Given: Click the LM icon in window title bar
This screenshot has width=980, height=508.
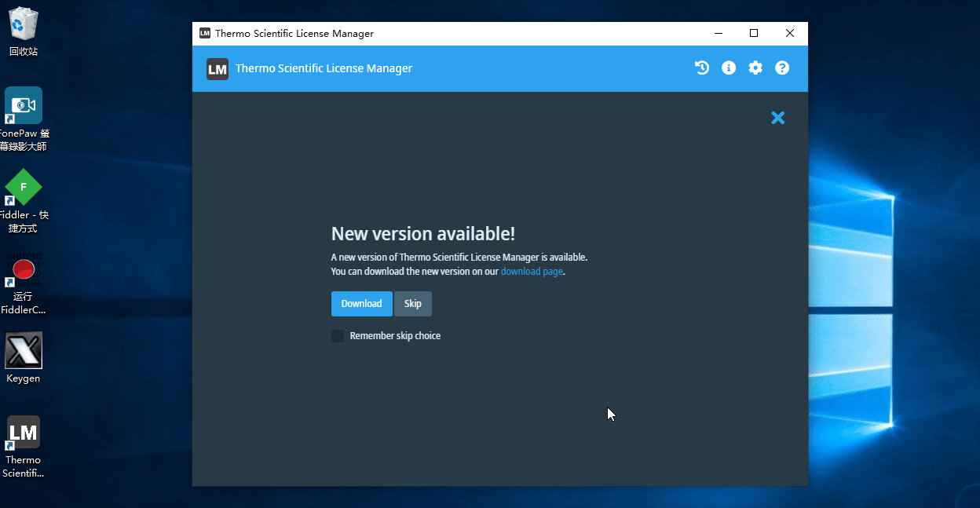Looking at the screenshot, I should click(205, 34).
